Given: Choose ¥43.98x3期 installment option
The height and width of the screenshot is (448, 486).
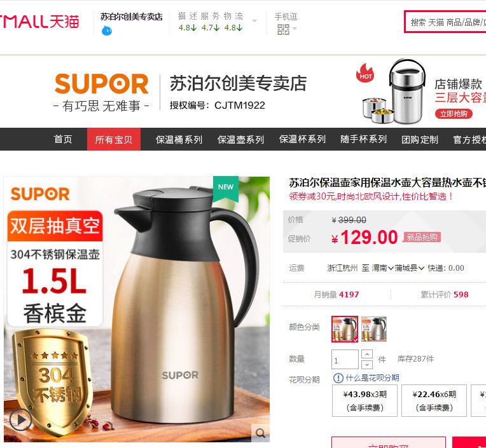Looking at the screenshot, I should click(x=364, y=400).
